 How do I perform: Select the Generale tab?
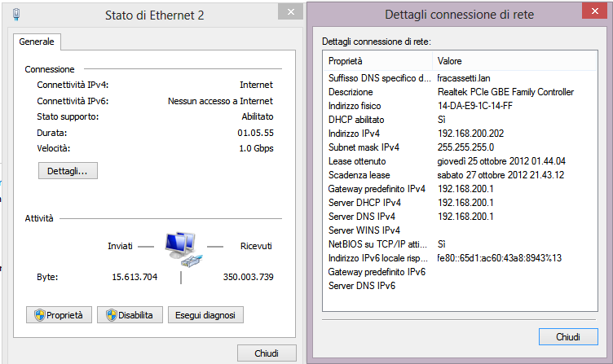tap(37, 42)
